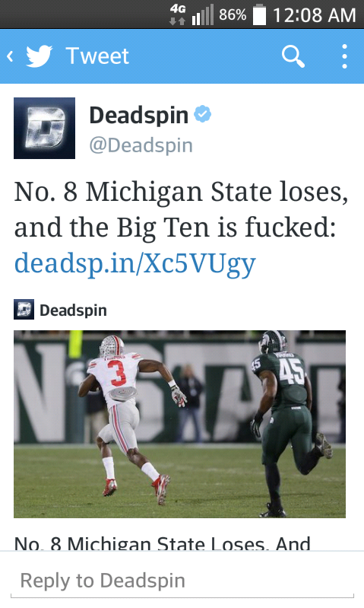Tap the Tweet header title
Screen dimensions: 364x608
tap(97, 56)
